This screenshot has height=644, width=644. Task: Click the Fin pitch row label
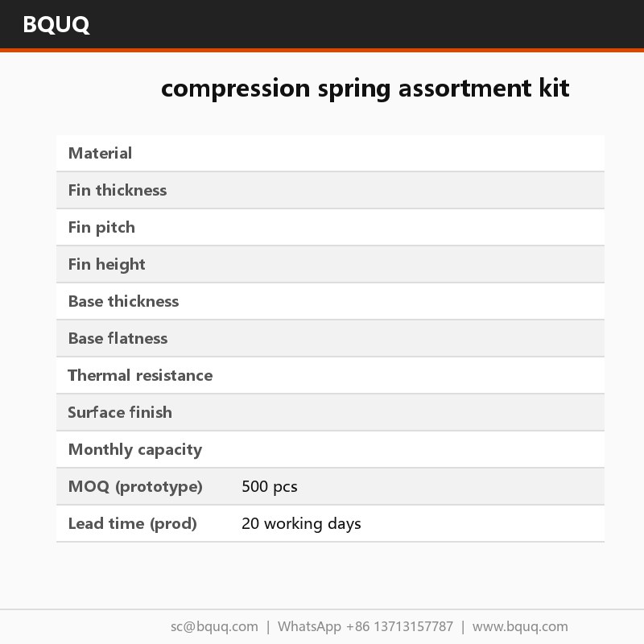[x=101, y=228]
